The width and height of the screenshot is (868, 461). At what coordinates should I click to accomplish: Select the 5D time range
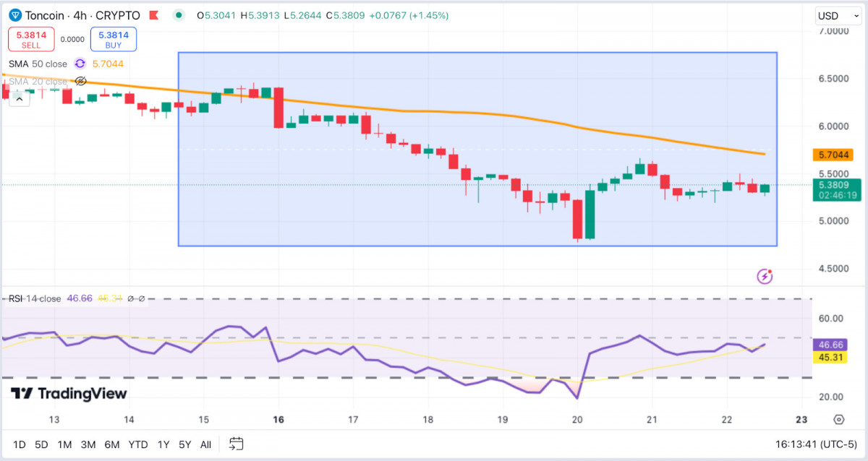click(42, 444)
